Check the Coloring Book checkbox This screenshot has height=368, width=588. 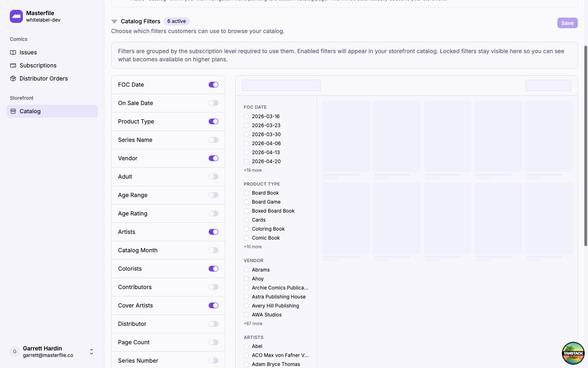click(x=246, y=229)
